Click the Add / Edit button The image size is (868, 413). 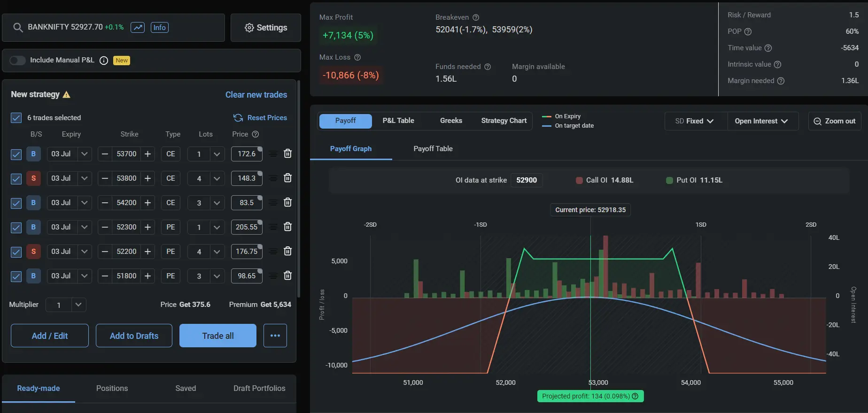[50, 336]
